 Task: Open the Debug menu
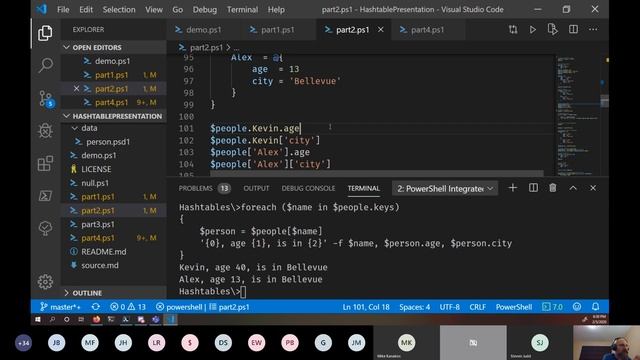[205, 9]
